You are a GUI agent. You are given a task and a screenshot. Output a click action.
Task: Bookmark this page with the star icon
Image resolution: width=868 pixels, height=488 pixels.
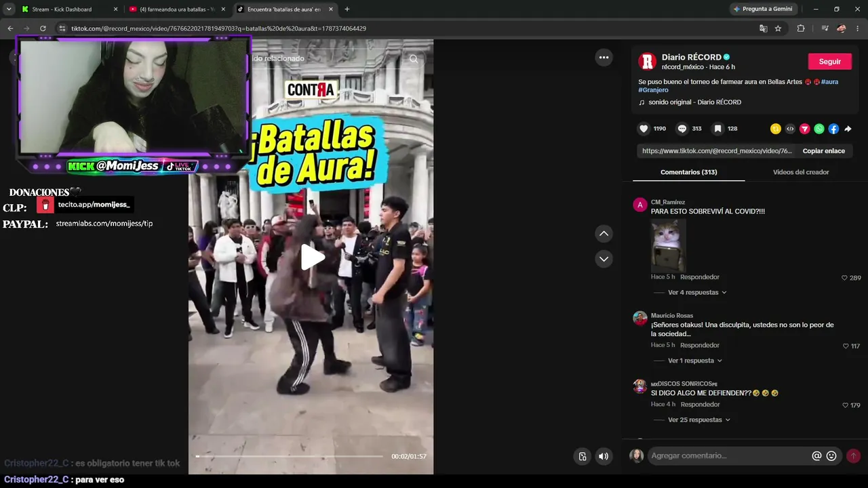[x=778, y=28]
